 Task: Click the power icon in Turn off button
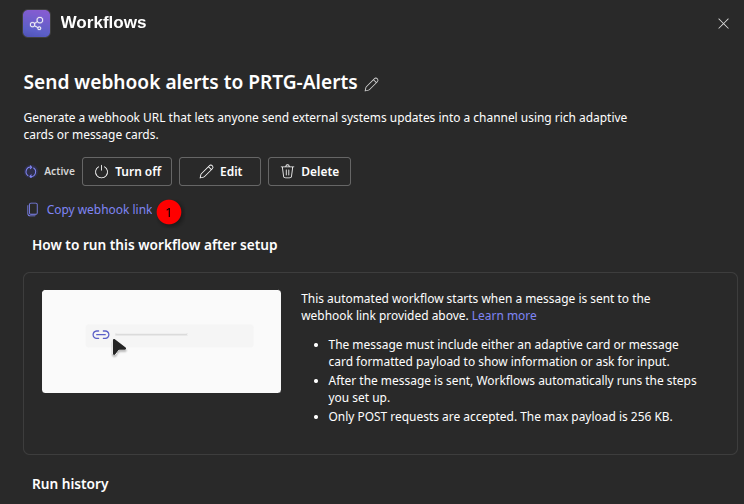pyautogui.click(x=101, y=171)
